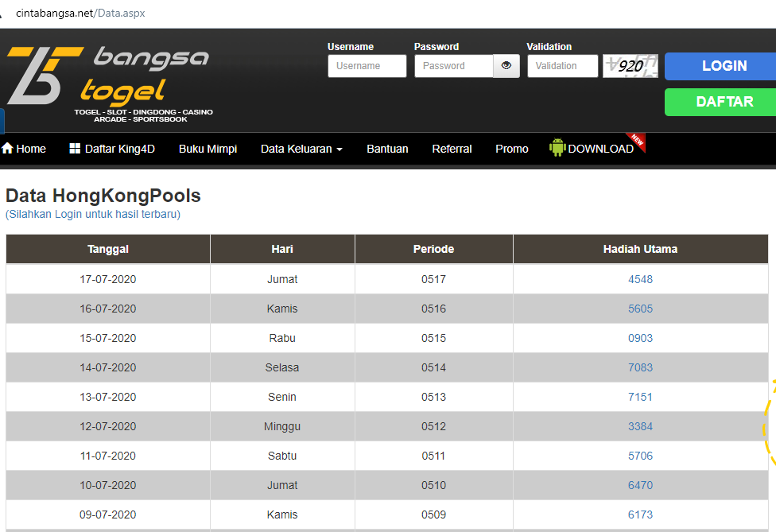Open result link 7083
Screen dimensions: 776x532
coord(640,367)
